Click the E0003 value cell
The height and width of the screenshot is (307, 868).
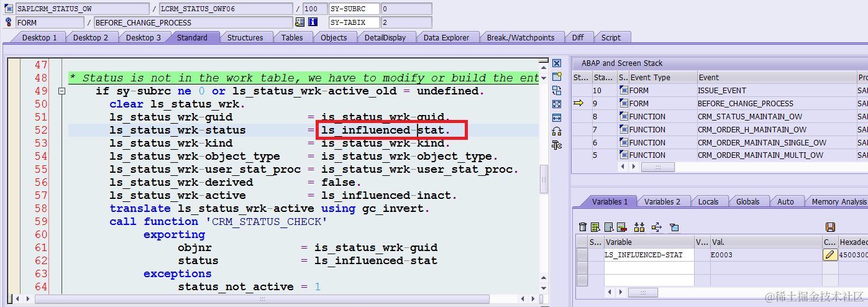tap(766, 255)
